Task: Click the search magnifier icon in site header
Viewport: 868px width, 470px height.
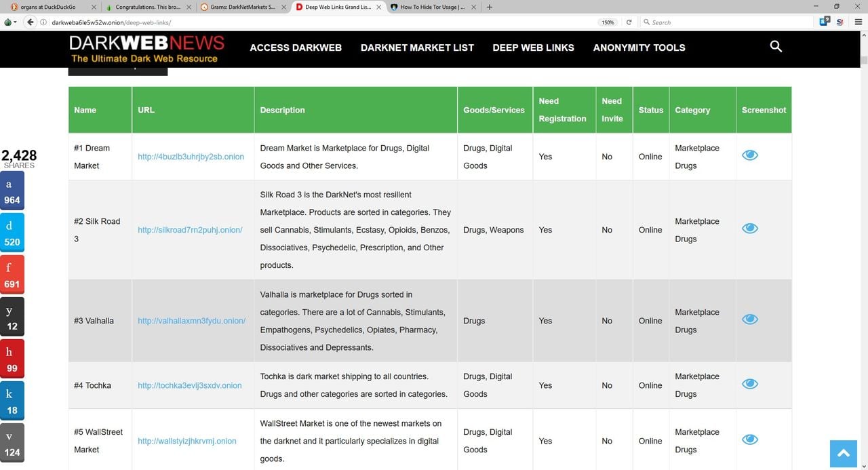Action: 776,47
